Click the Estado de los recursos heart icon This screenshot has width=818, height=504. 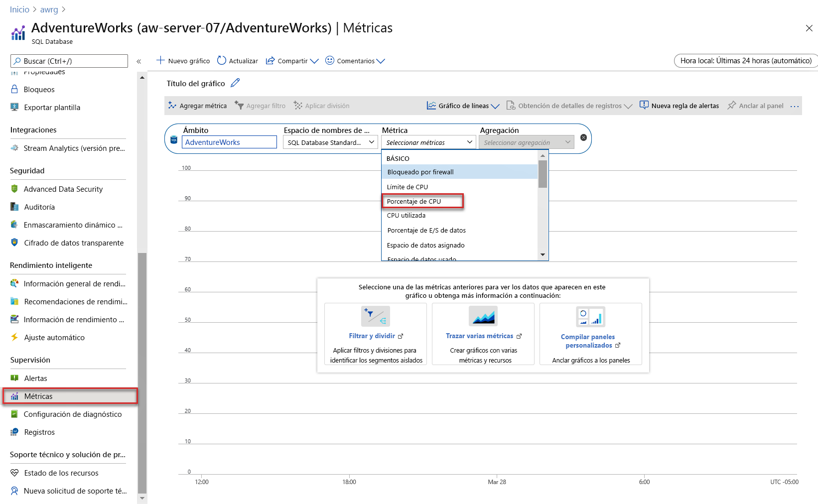14,473
